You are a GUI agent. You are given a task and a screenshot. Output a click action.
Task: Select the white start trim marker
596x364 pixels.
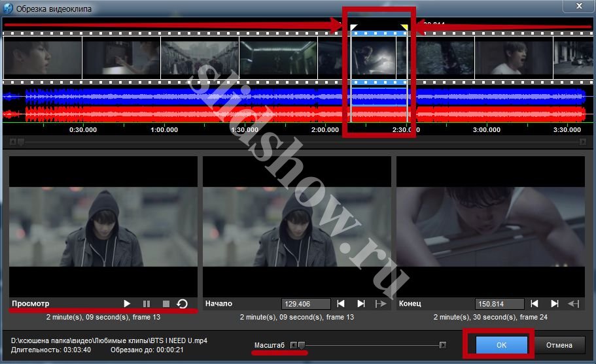pyautogui.click(x=353, y=27)
